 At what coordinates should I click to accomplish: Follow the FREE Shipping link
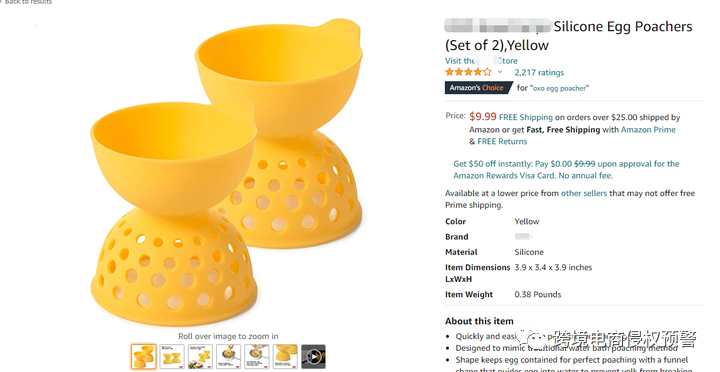click(526, 117)
